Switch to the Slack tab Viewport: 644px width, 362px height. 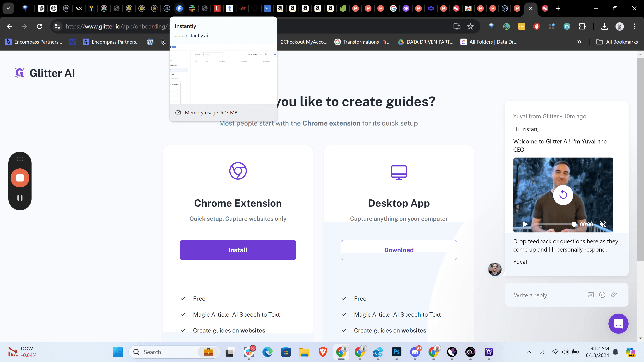pos(192,8)
